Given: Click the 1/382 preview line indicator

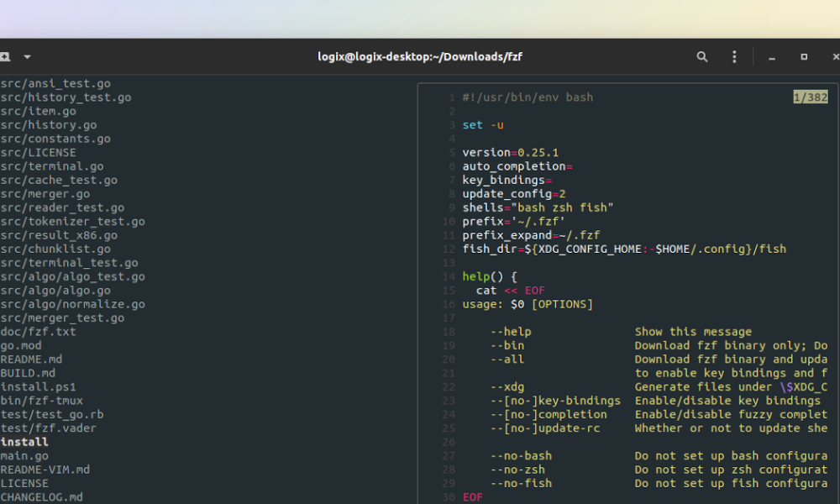Looking at the screenshot, I should coord(811,97).
